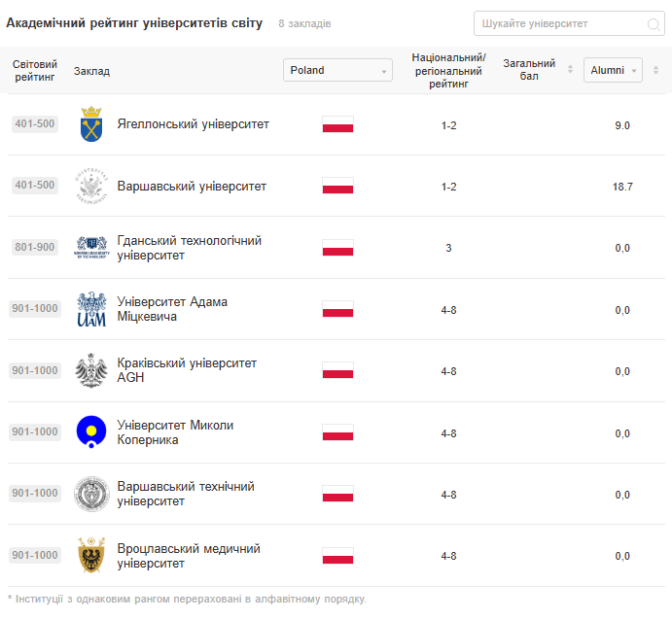Click the Warsaw University of Technology seal
Image resolution: width=672 pixels, height=620 pixels.
pos(91,494)
